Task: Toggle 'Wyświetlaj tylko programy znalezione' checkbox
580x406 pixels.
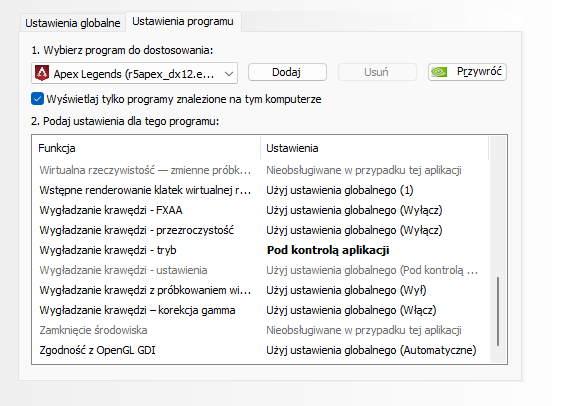Action: [x=37, y=99]
